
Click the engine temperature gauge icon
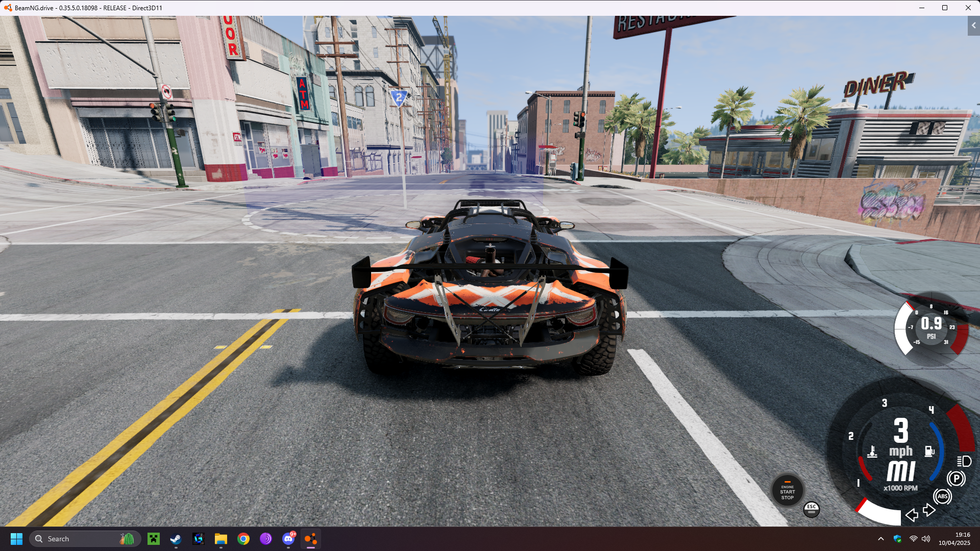click(872, 452)
